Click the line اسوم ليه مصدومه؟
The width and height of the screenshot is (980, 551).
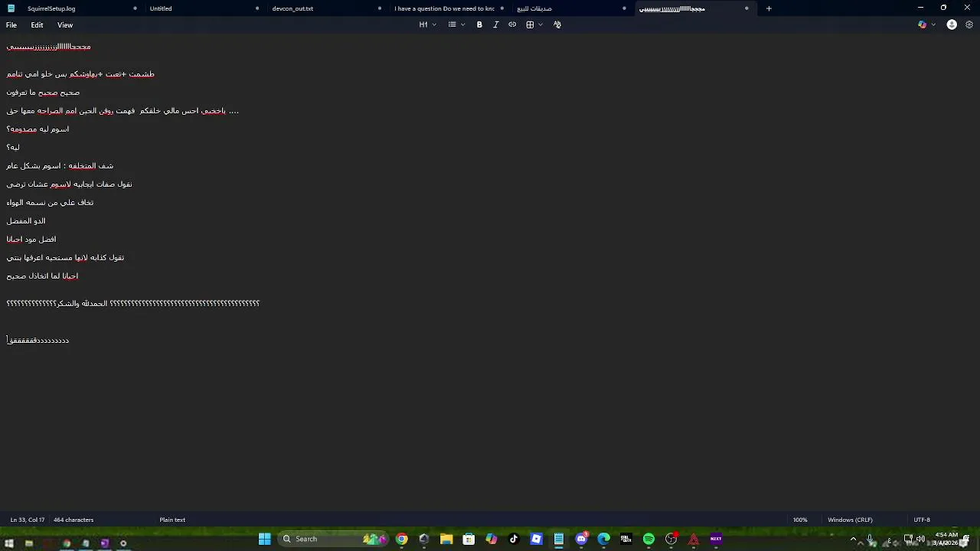(x=38, y=129)
